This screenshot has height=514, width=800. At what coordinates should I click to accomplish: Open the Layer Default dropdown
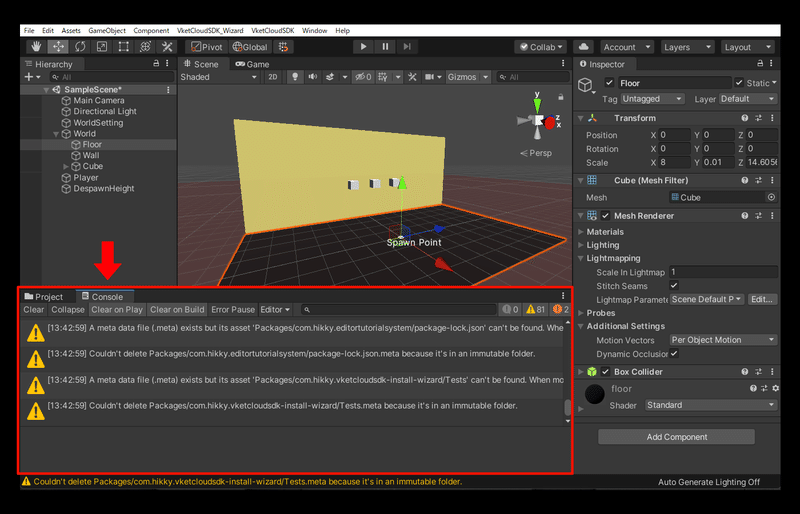tap(747, 99)
